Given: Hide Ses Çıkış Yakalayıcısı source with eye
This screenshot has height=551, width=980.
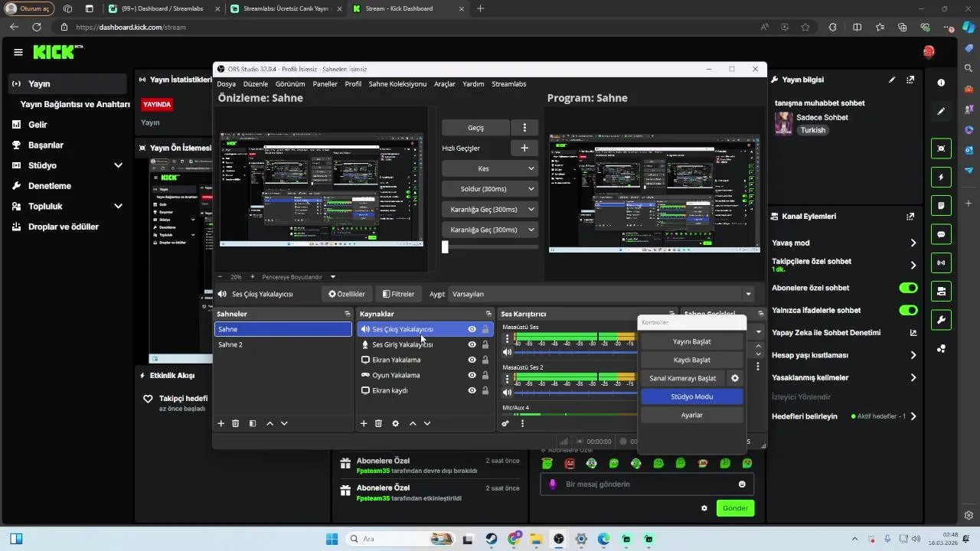Looking at the screenshot, I should (472, 329).
